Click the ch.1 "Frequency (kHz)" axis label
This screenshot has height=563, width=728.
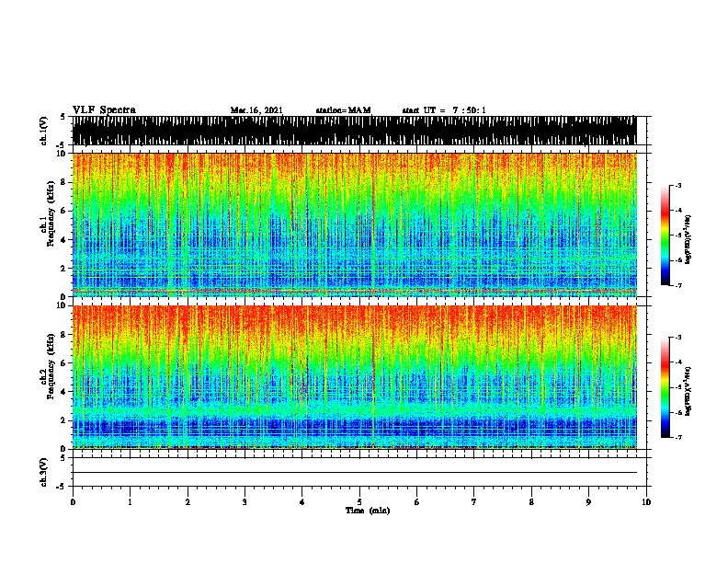[x=51, y=213]
